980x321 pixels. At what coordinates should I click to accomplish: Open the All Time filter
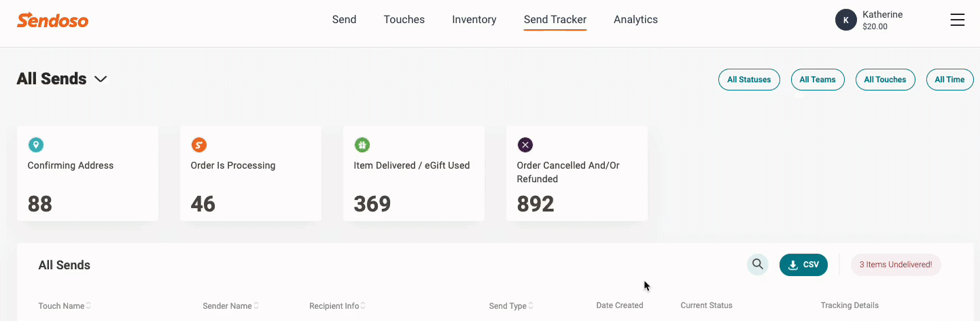[949, 80]
